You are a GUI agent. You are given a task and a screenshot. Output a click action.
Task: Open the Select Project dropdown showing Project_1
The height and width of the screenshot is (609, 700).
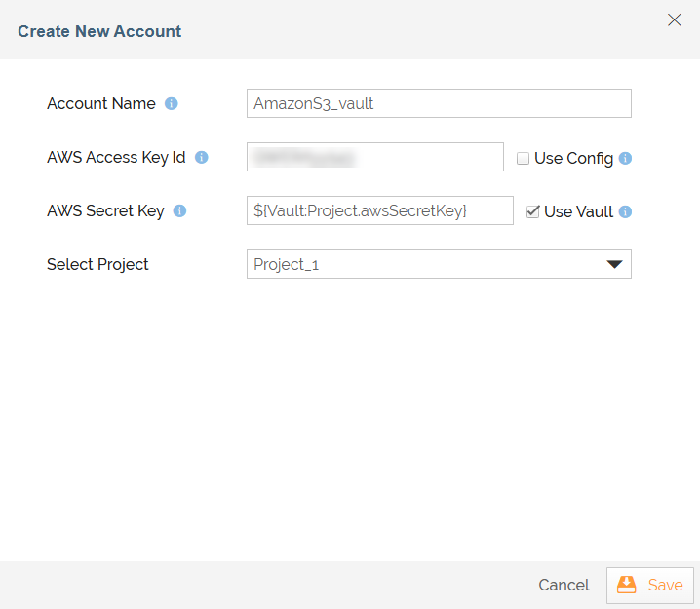point(439,264)
